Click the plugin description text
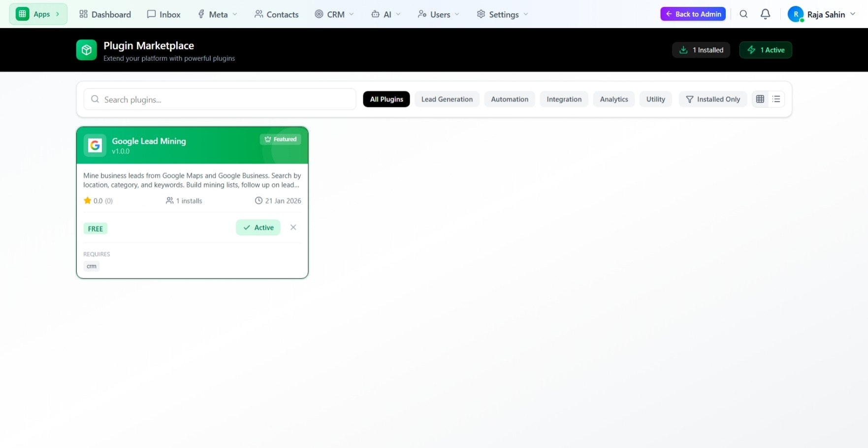 (x=192, y=180)
